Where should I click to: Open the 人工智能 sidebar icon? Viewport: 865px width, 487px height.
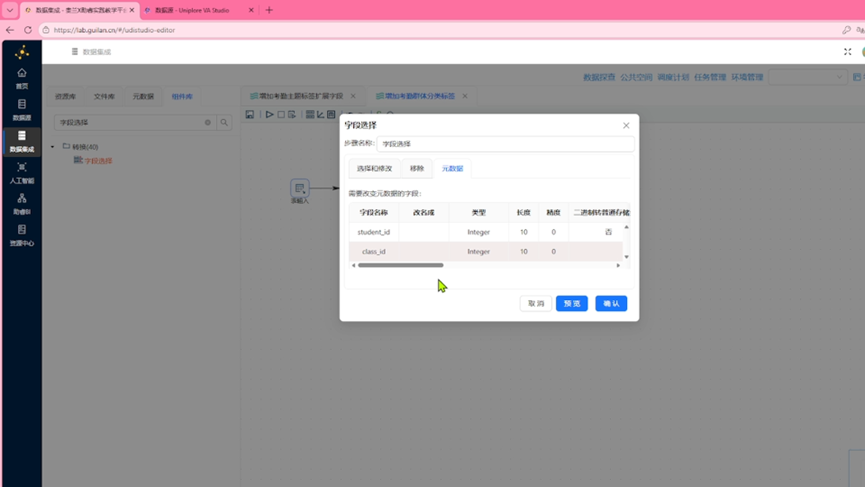(22, 172)
